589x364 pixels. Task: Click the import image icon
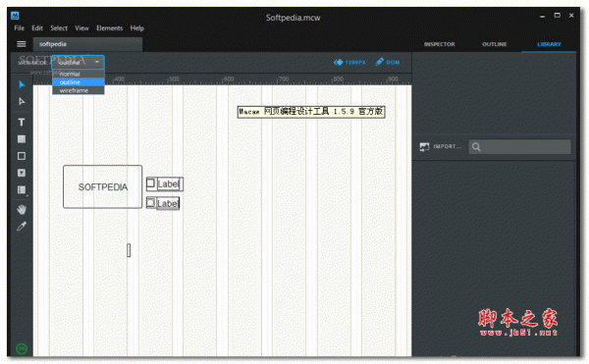(x=424, y=147)
